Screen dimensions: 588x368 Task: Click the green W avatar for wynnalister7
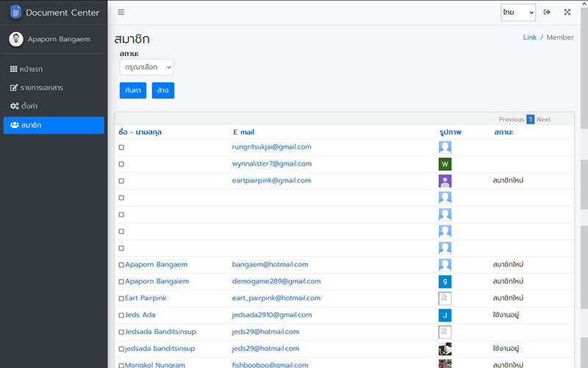pos(445,164)
